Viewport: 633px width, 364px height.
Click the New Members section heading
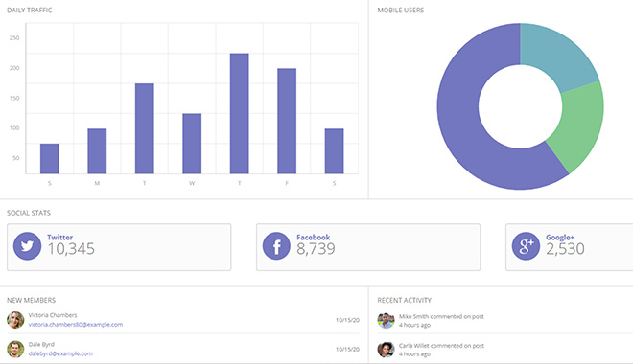pos(31,300)
